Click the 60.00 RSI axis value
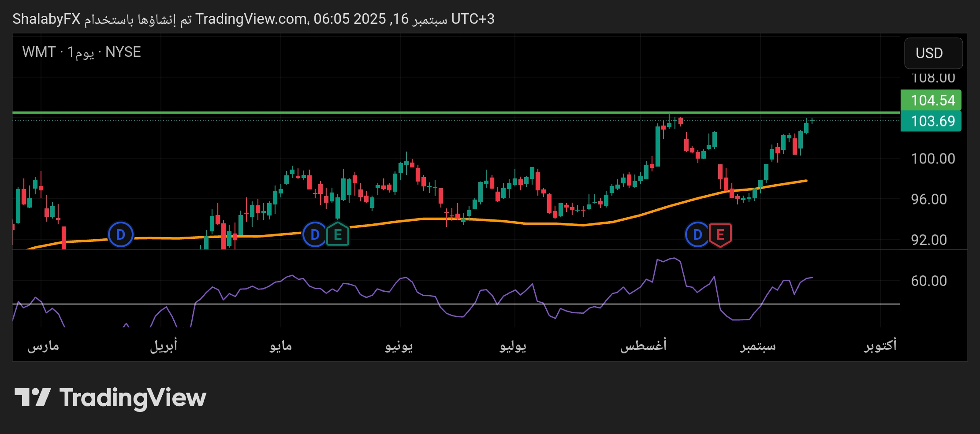The image size is (980, 434). [929, 281]
